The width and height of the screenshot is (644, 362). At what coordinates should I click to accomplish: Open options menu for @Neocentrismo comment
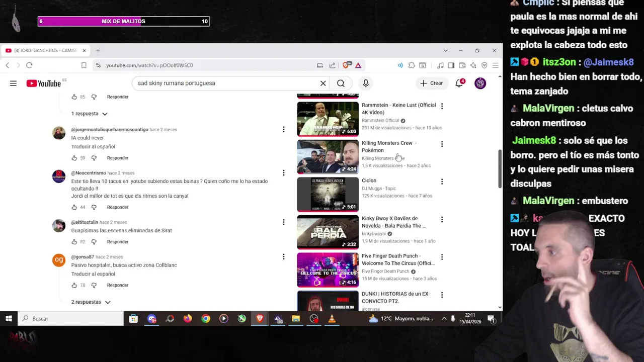(x=283, y=173)
